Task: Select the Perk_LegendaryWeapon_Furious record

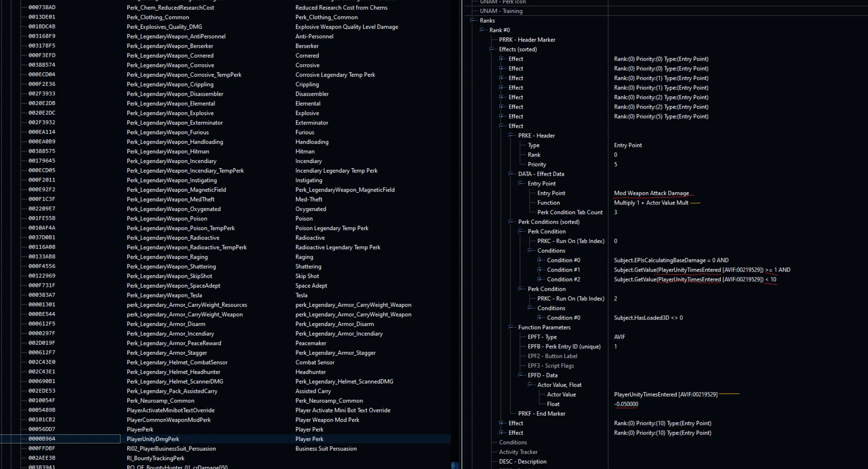Action: coord(167,132)
